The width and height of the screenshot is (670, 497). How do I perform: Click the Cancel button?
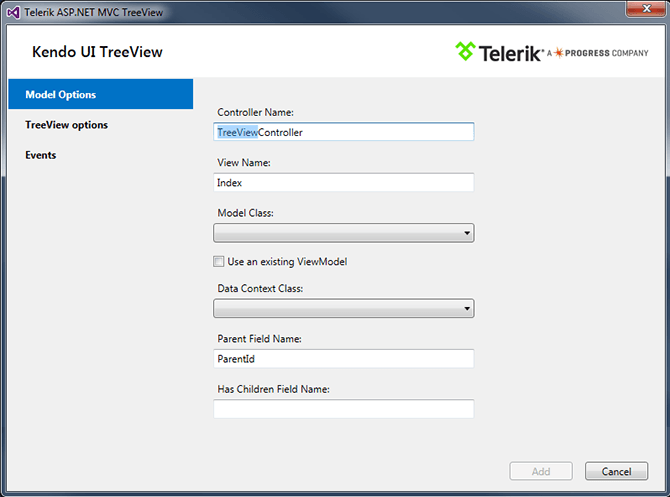(x=616, y=471)
